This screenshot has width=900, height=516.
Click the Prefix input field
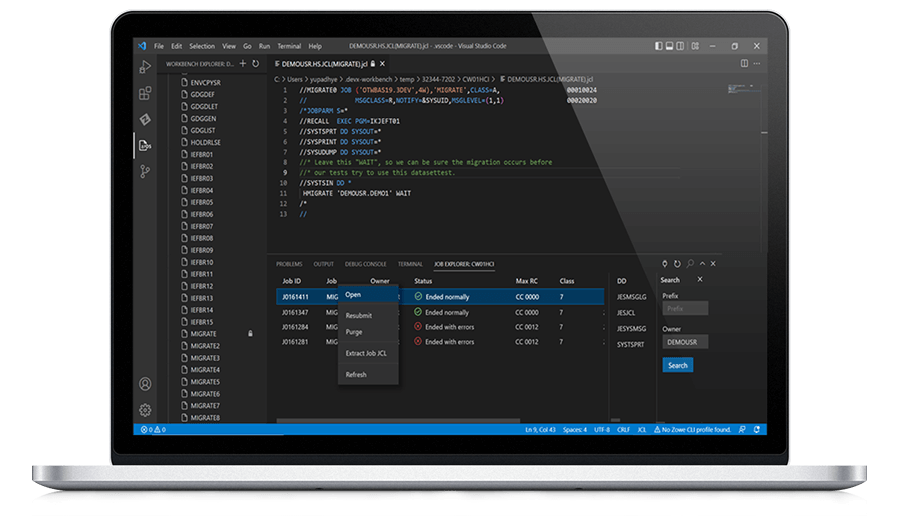pyautogui.click(x=684, y=309)
